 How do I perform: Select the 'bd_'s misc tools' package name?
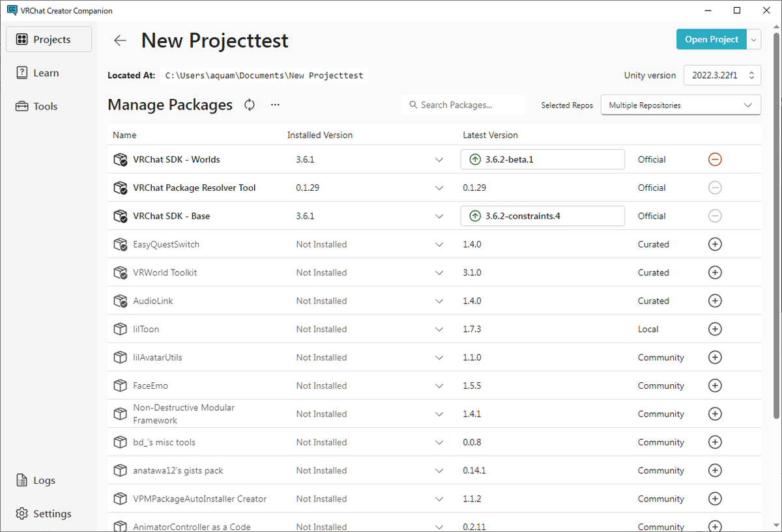(164, 442)
